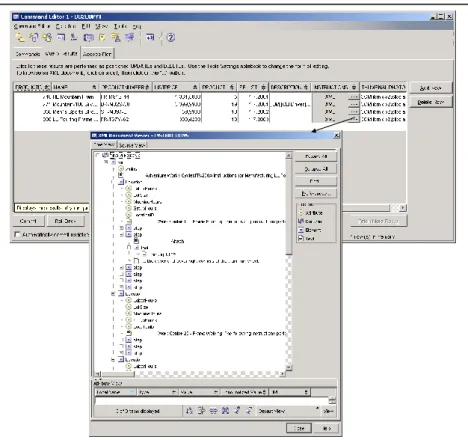Image resolution: width=468 pixels, height=440 pixels.
Task: Click the Delete Row button
Action: 431,102
